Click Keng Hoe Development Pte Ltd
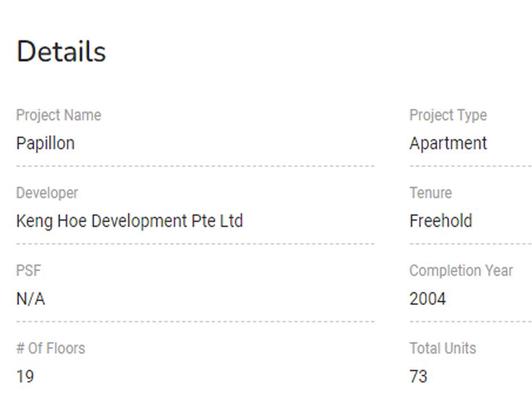This screenshot has width=532, height=405. pos(129,221)
